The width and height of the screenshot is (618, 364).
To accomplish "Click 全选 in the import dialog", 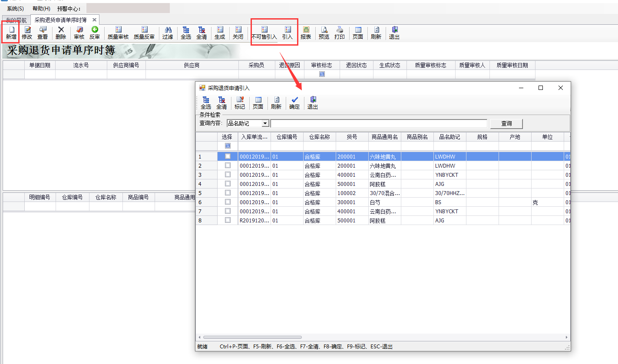I will [206, 103].
